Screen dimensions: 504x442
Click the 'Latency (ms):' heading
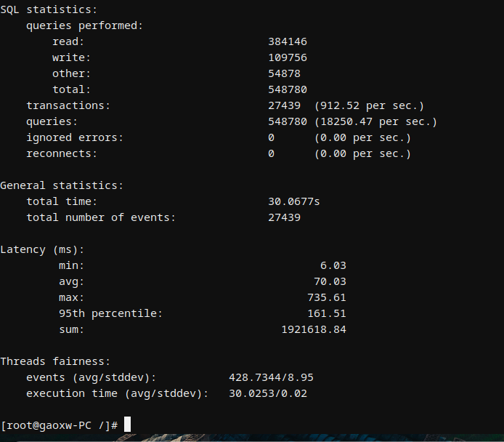(42, 250)
